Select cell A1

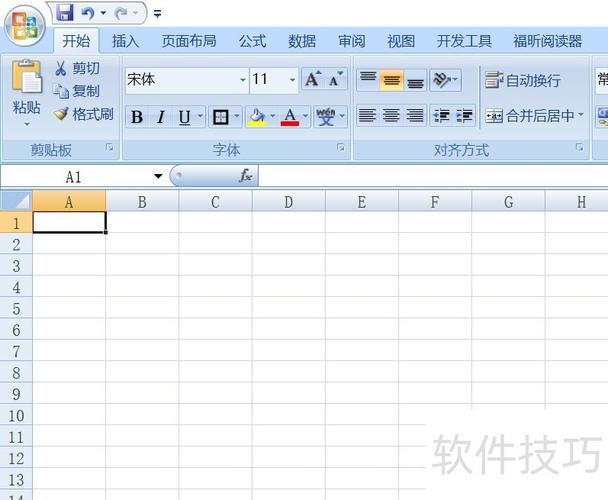click(x=69, y=222)
